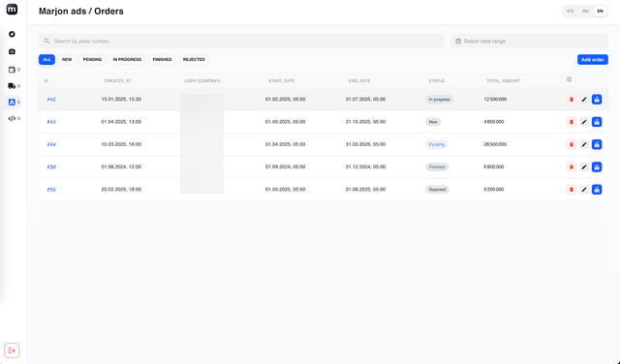Open vehicles for order #43
This screenshot has height=364, width=620.
597,122
